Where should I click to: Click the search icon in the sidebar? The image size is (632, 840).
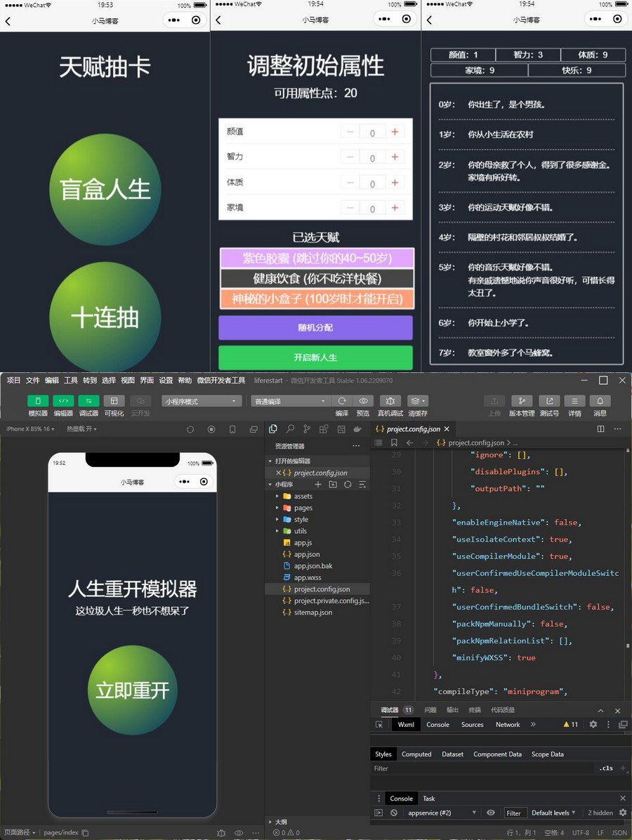click(x=290, y=429)
